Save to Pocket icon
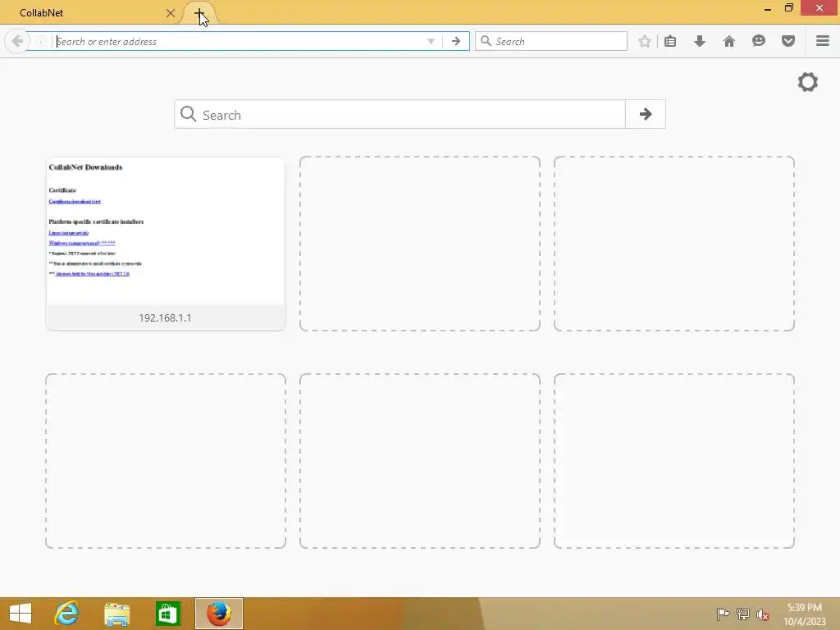The height and width of the screenshot is (630, 840). [x=788, y=41]
